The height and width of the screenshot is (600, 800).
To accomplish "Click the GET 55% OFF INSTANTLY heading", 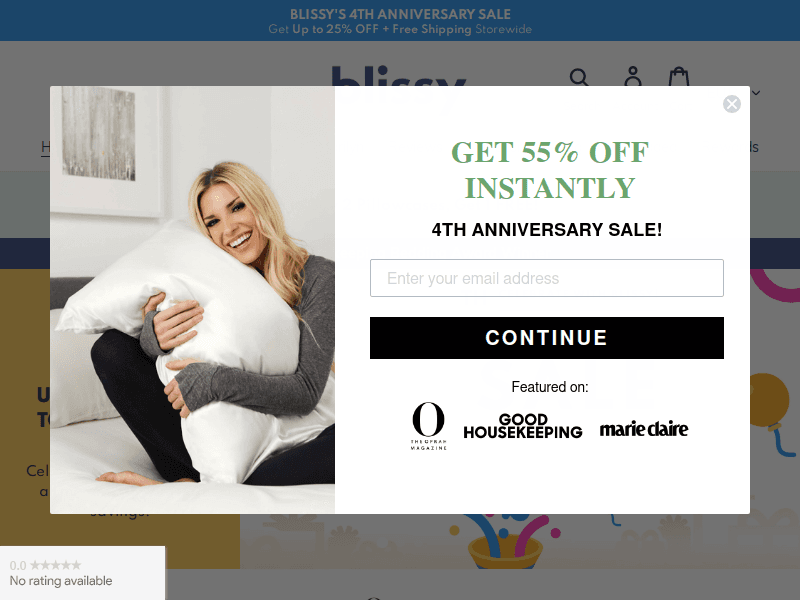I will 549,170.
